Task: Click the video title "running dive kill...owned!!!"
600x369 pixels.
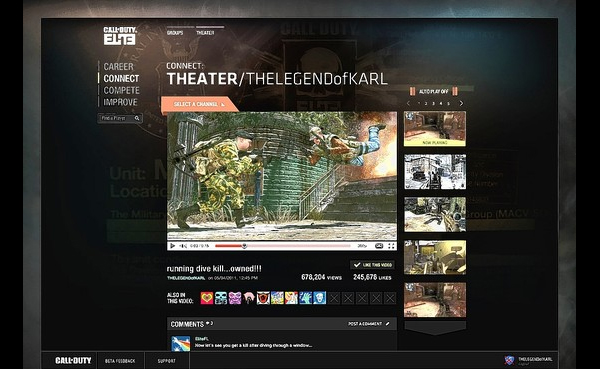Action: 214,269
